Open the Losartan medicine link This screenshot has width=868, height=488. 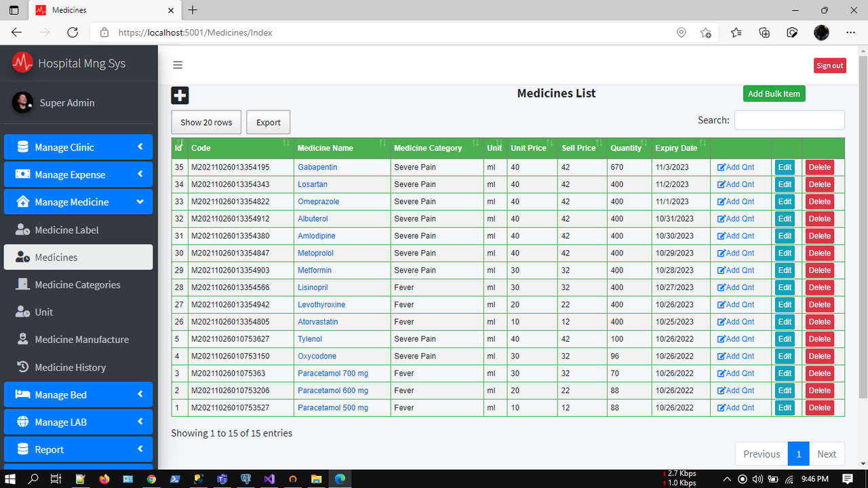pos(312,184)
